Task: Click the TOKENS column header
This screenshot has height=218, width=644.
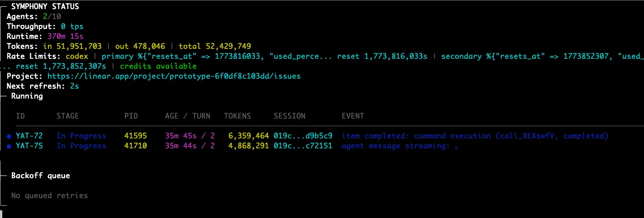Action: pos(237,116)
